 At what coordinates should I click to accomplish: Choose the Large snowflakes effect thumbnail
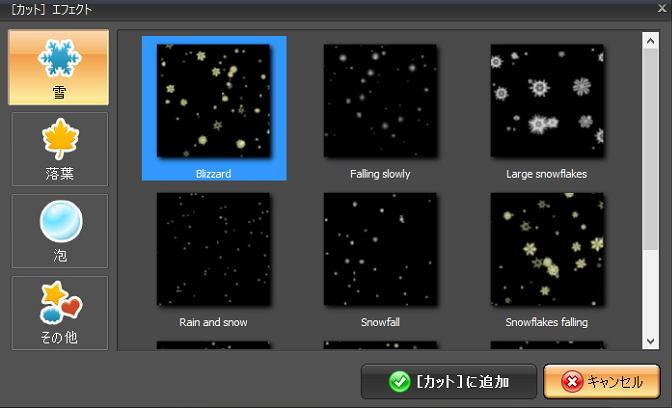[x=546, y=100]
